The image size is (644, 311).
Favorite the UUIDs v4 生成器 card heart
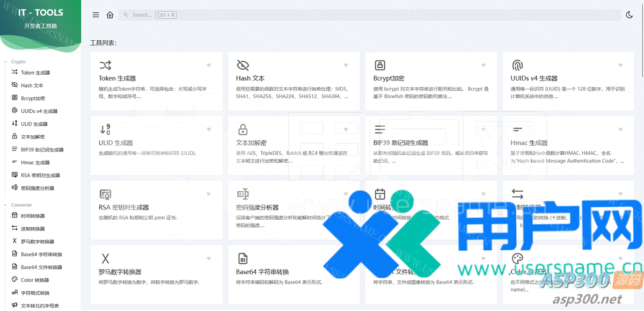coord(621,66)
